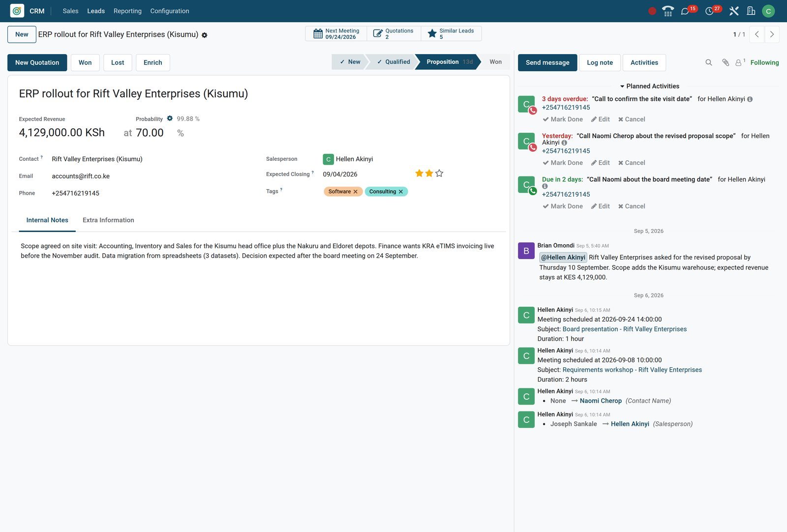Open the conversations icon with 15 badge
The image size is (787, 532).
click(685, 11)
